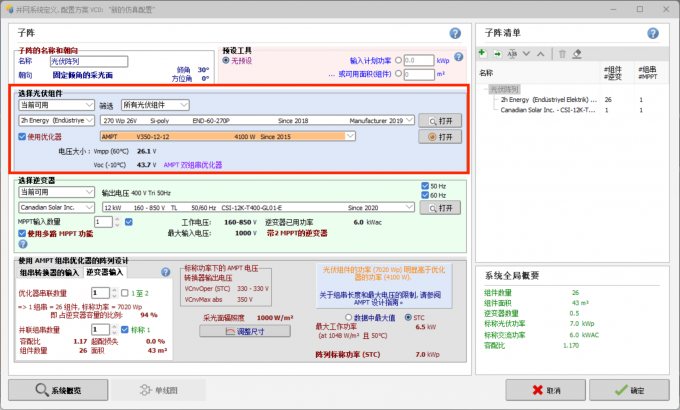Open help for 子阵 panel
Screen dimensions: 680x410
click(455, 33)
